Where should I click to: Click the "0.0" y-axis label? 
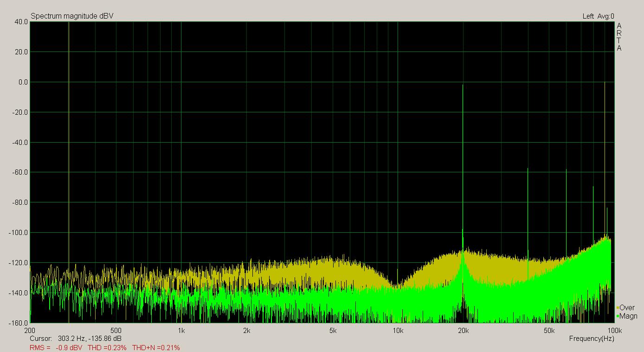pyautogui.click(x=22, y=82)
